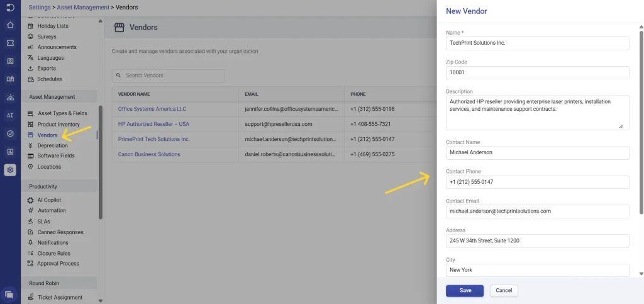
Task: Open Depreciation settings page
Action: coord(53,145)
